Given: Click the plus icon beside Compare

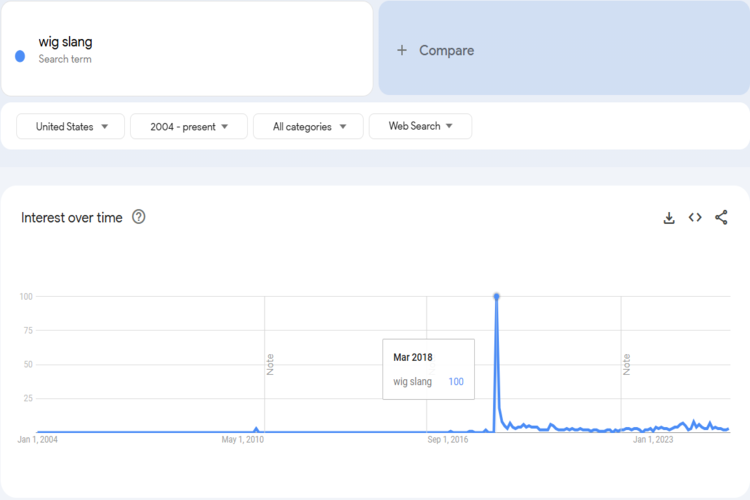Looking at the screenshot, I should [402, 50].
